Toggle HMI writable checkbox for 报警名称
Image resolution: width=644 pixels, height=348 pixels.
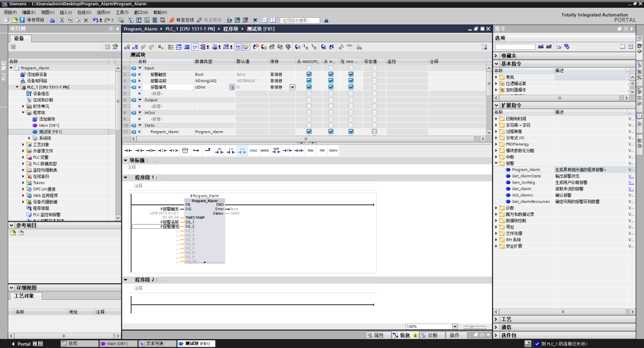[330, 80]
